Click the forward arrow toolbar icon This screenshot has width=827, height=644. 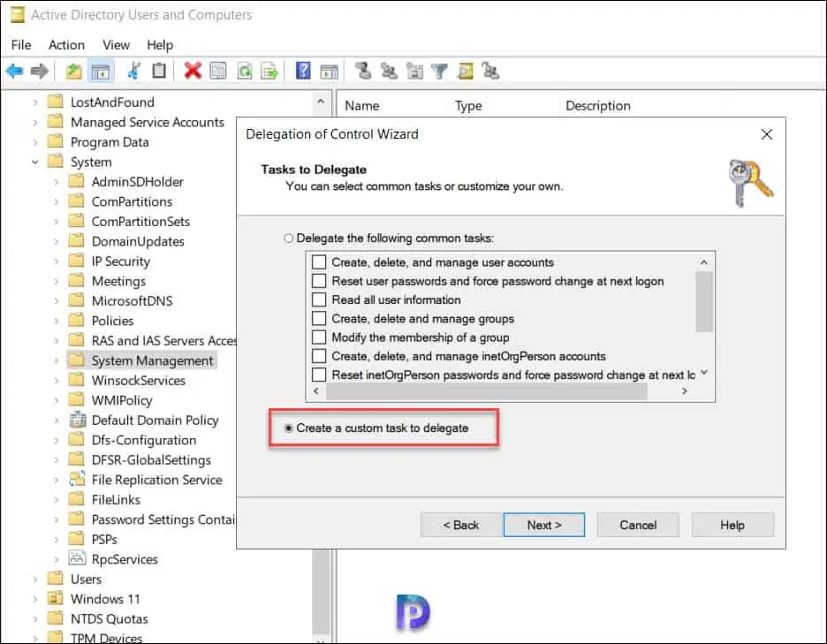(40, 71)
